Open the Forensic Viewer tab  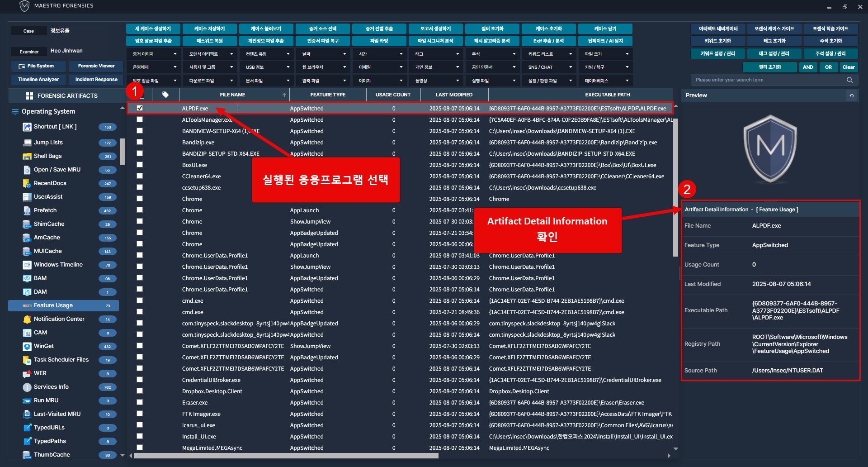96,66
